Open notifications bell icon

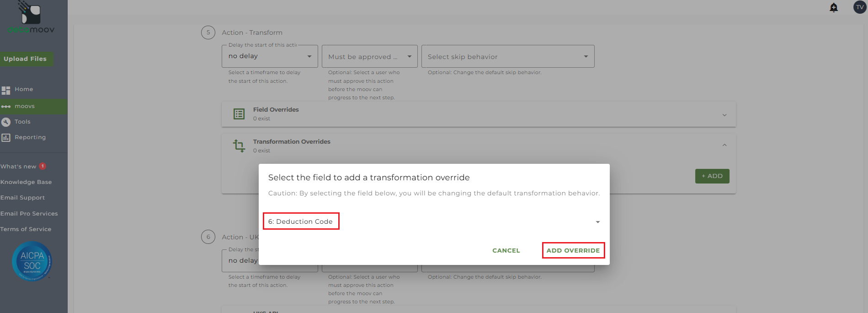(834, 7)
